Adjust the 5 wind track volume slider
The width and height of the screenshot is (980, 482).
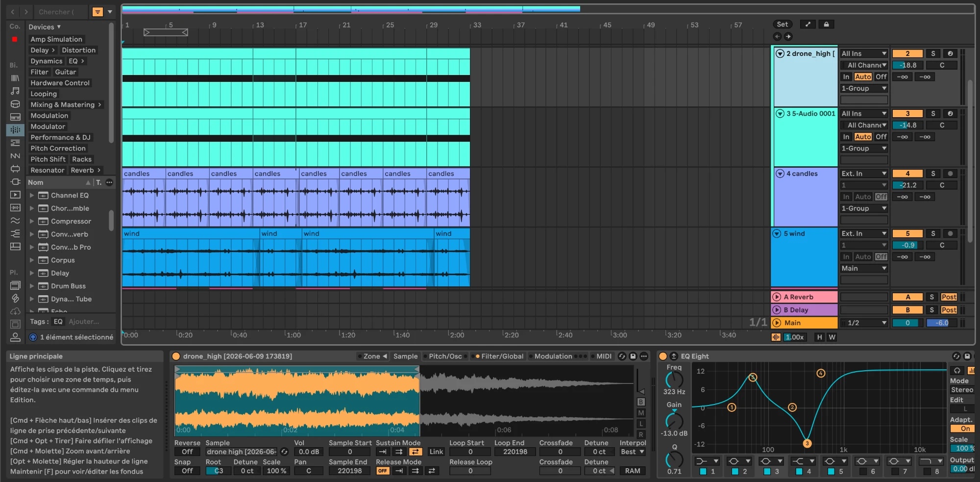pyautogui.click(x=907, y=245)
